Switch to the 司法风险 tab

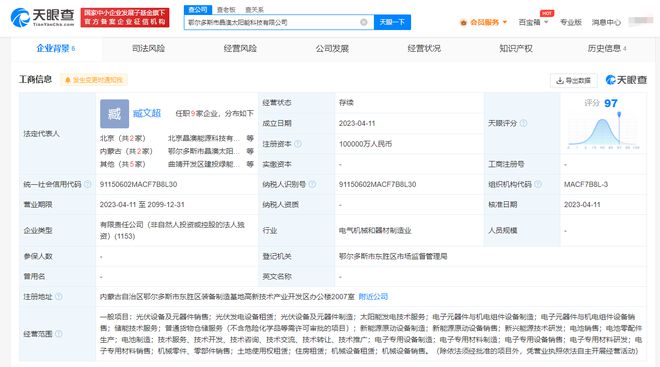(148, 49)
